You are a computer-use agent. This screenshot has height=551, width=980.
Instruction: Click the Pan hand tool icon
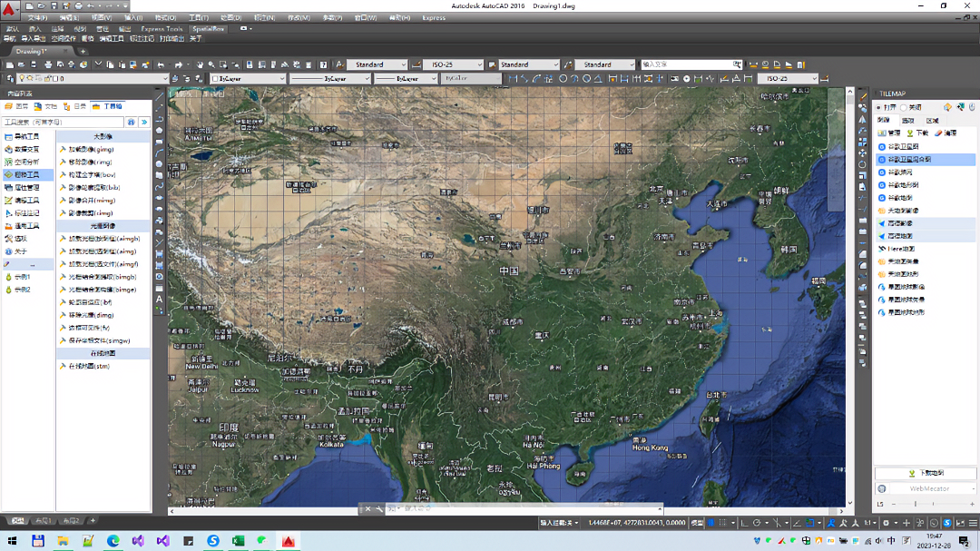tap(200, 64)
